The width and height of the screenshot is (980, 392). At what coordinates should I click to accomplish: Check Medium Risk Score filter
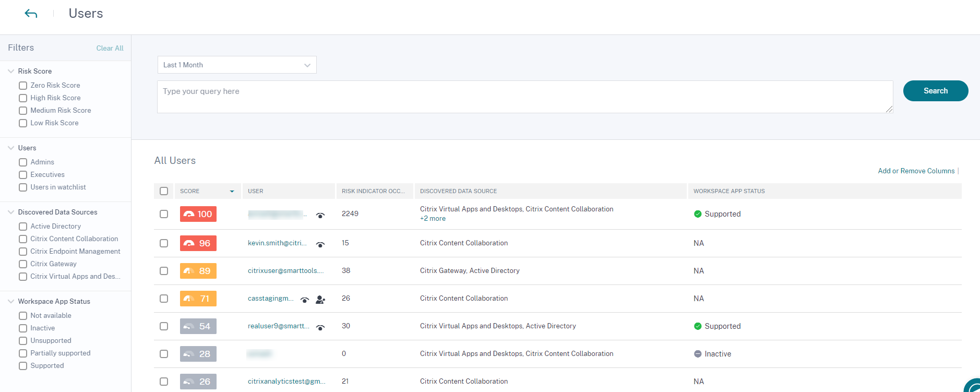(23, 111)
